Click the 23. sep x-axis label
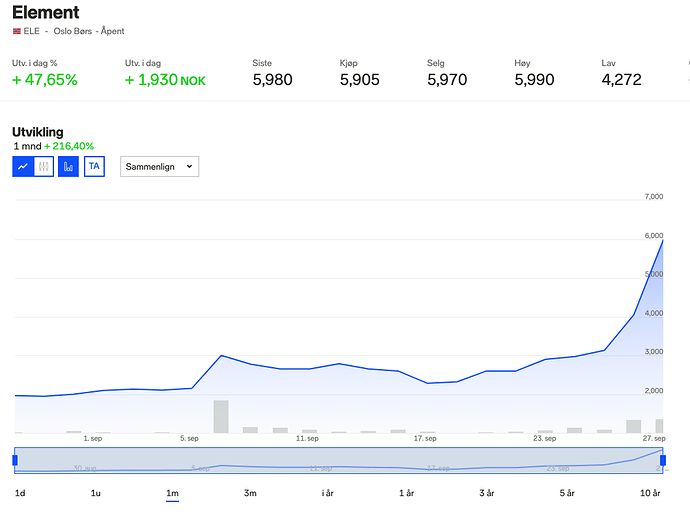690x517 pixels. (x=545, y=438)
